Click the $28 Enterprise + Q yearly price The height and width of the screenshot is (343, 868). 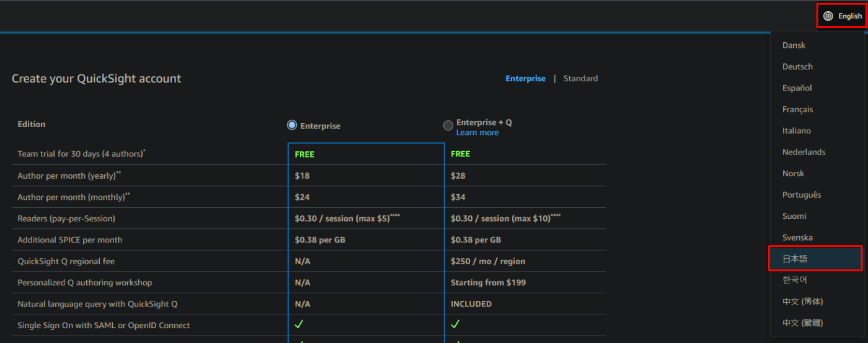(458, 176)
